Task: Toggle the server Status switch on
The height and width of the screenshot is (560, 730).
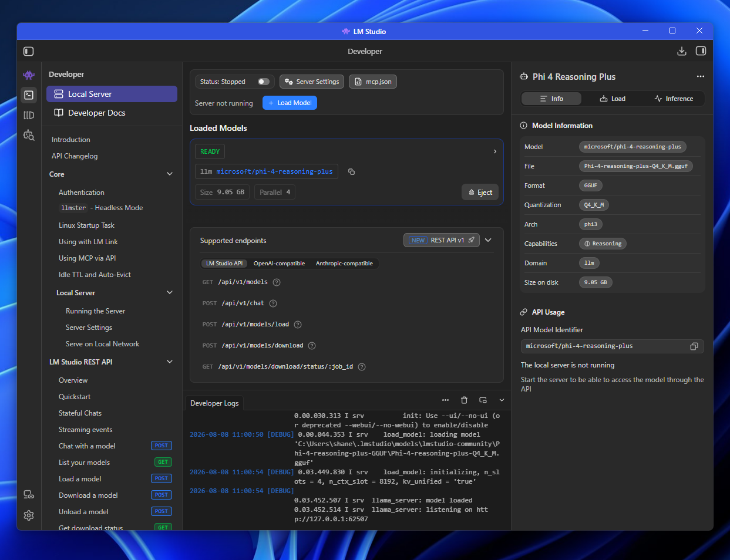Action: coord(264,82)
